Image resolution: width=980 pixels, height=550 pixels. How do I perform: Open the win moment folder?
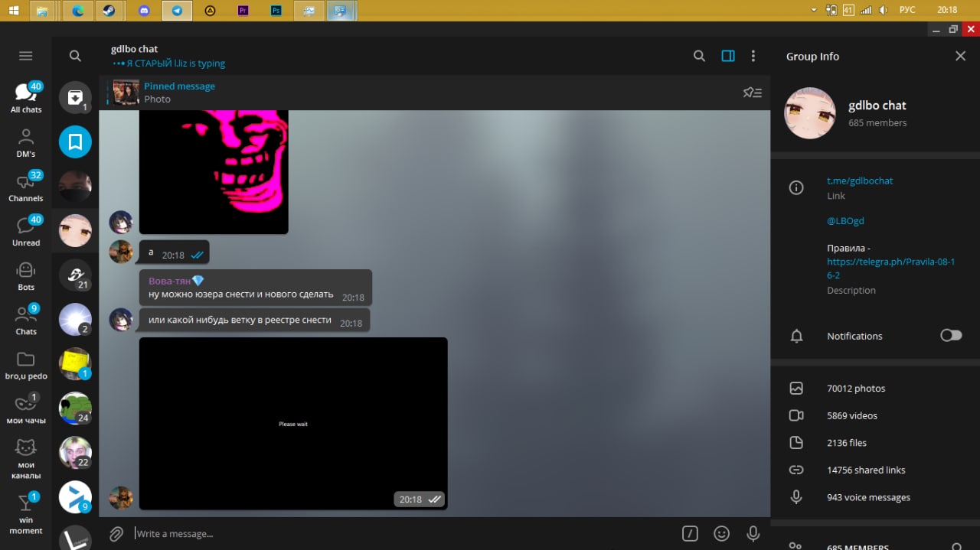(26, 514)
